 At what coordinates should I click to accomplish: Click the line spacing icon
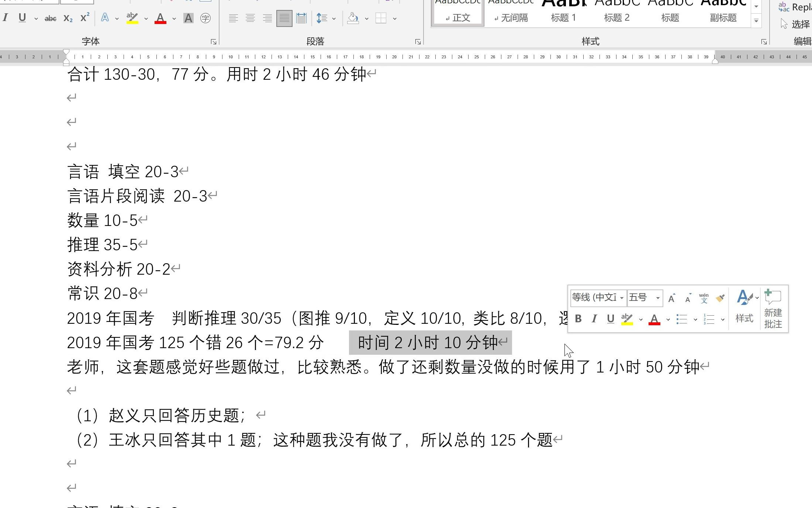tap(322, 18)
